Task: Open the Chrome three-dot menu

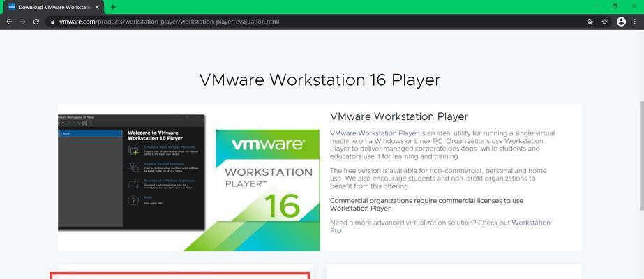Action: coord(634,22)
